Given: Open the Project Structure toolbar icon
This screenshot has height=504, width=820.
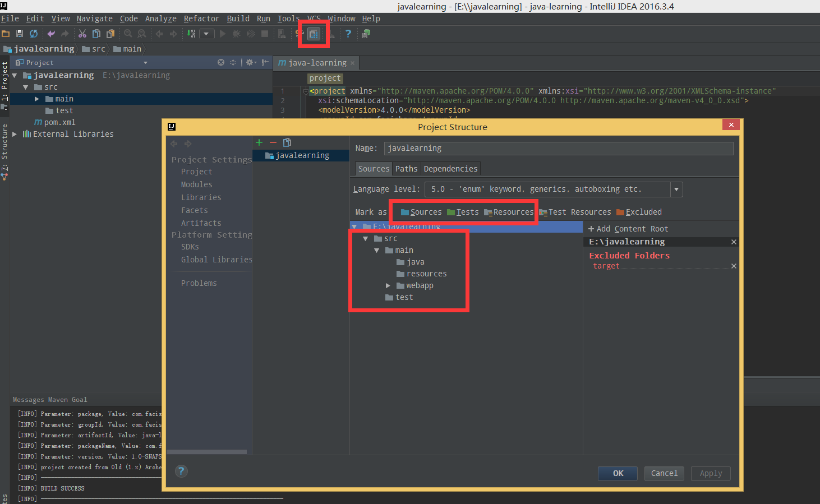Looking at the screenshot, I should pos(314,34).
